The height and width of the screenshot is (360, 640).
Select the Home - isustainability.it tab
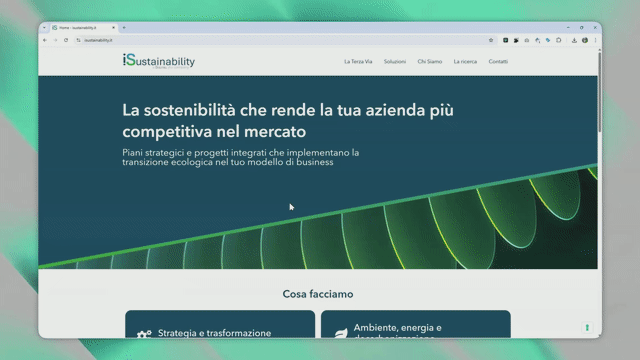84,27
